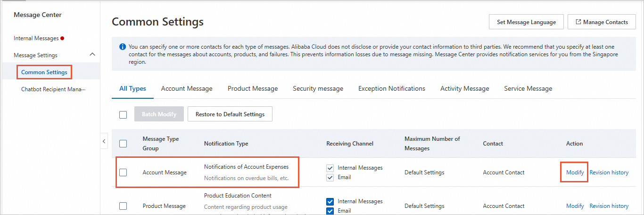Go to Exception Notifications tab
The width and height of the screenshot is (644, 215).
click(391, 88)
